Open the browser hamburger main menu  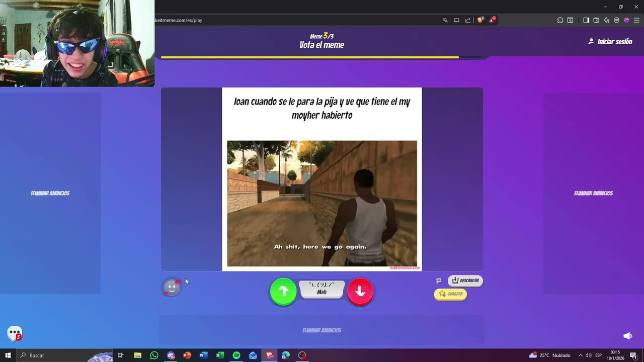(x=636, y=20)
